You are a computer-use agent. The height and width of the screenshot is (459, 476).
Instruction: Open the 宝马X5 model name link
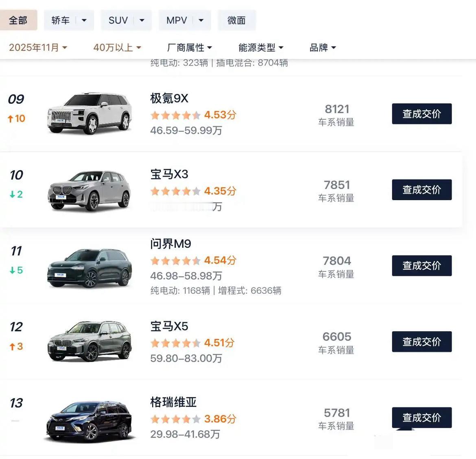click(x=169, y=326)
